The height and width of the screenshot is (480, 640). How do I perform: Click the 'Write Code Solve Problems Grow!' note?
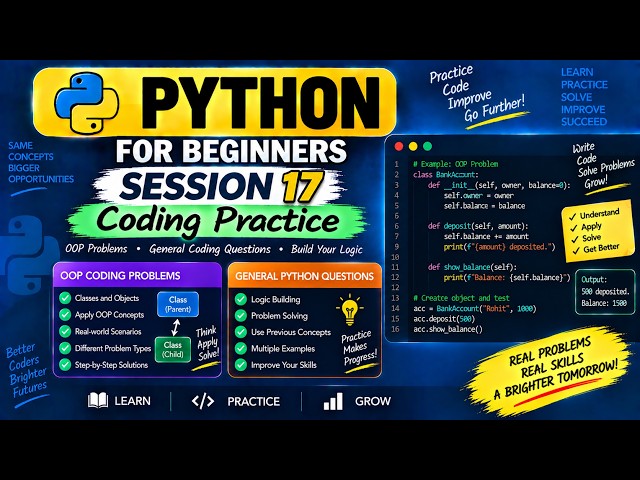pyautogui.click(x=603, y=165)
